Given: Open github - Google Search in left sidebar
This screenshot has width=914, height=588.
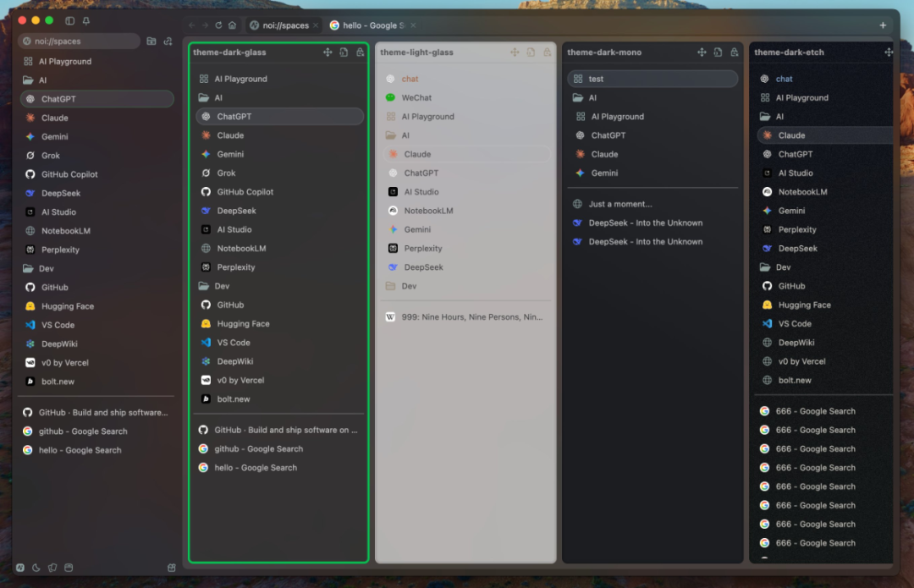Looking at the screenshot, I should tap(96, 431).
